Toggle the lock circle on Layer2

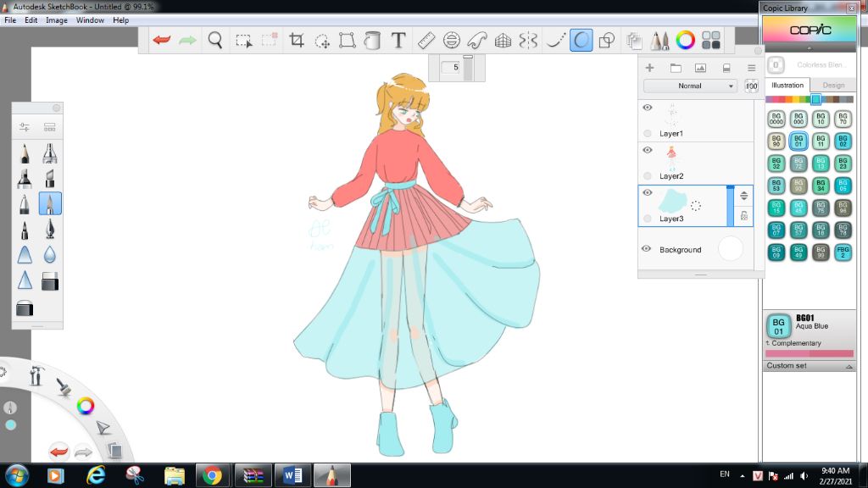(x=647, y=176)
